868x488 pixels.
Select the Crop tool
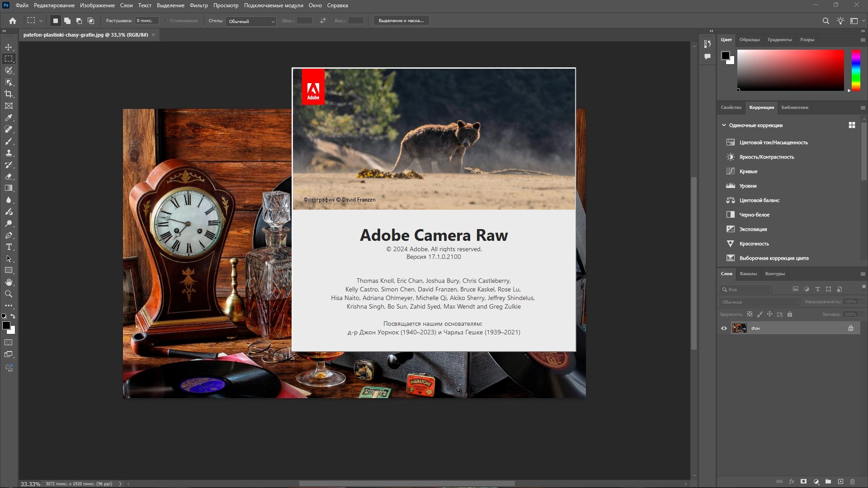[x=9, y=94]
